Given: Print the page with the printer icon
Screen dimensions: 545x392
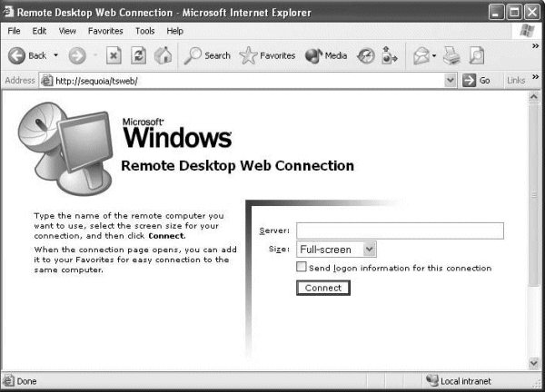Looking at the screenshot, I should click(451, 55).
